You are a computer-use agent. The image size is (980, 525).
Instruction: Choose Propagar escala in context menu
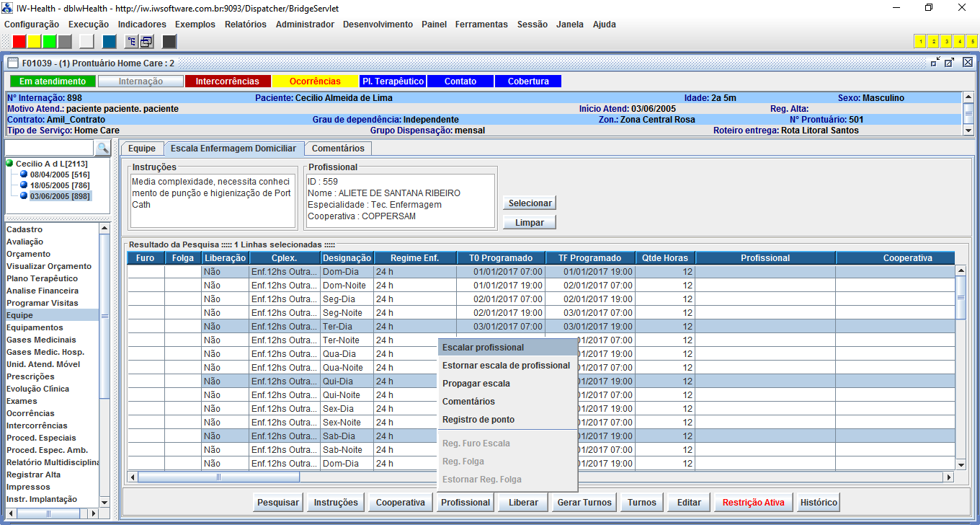point(476,384)
